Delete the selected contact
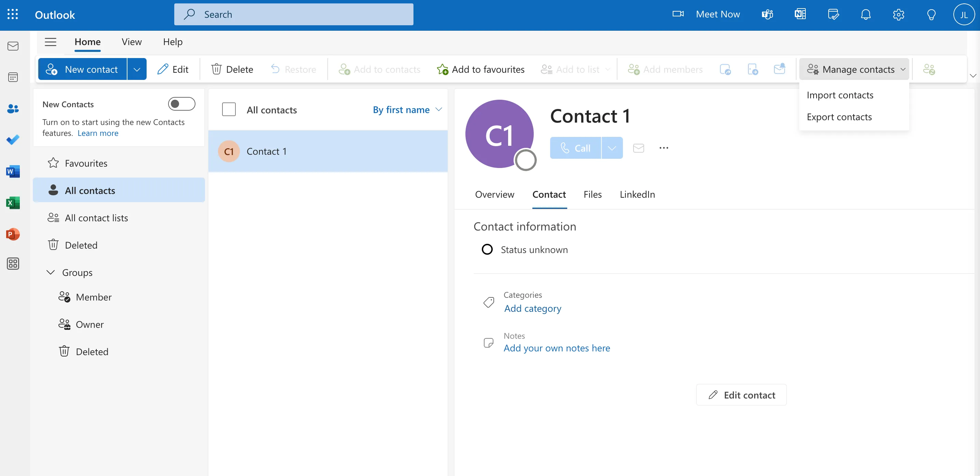Viewport: 980px width, 476px height. coord(232,69)
